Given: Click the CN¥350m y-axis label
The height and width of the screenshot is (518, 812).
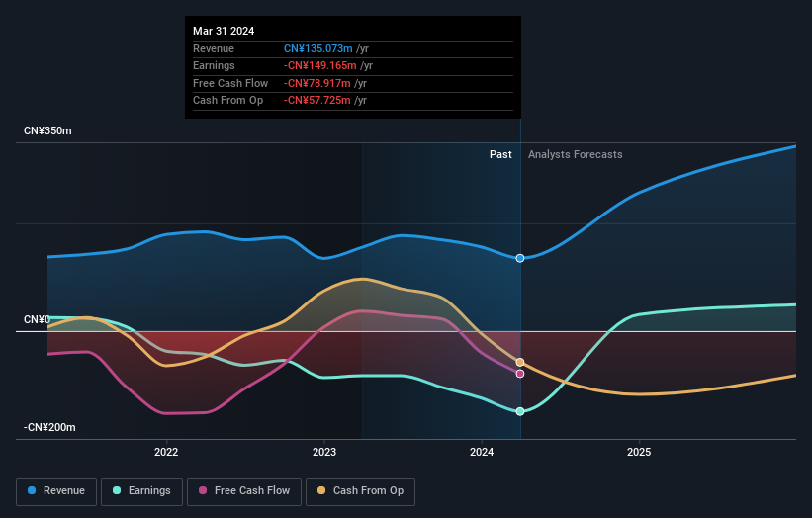Looking at the screenshot, I should 47,131.
